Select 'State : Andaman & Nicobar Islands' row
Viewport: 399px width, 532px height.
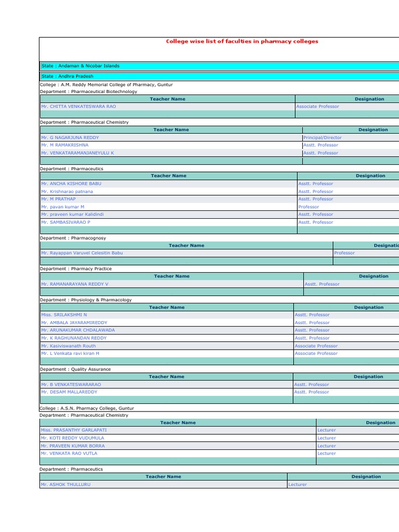click(220, 66)
